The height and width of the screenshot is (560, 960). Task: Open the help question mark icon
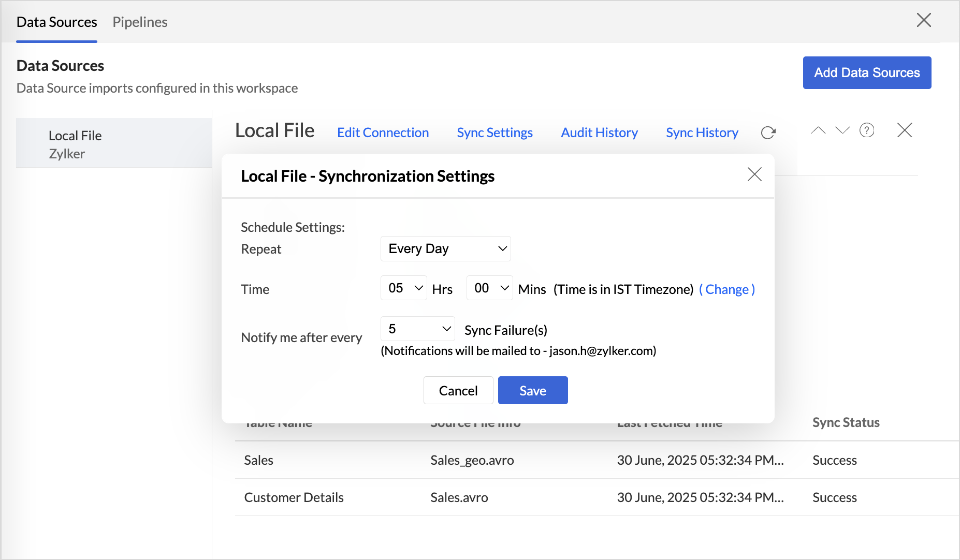867,130
